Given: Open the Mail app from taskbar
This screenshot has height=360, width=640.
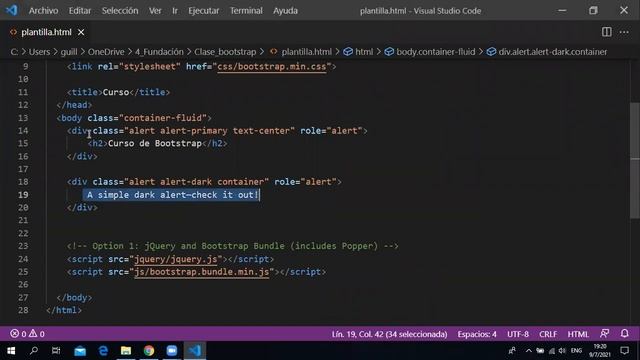Looking at the screenshot, I should pyautogui.click(x=80, y=351).
